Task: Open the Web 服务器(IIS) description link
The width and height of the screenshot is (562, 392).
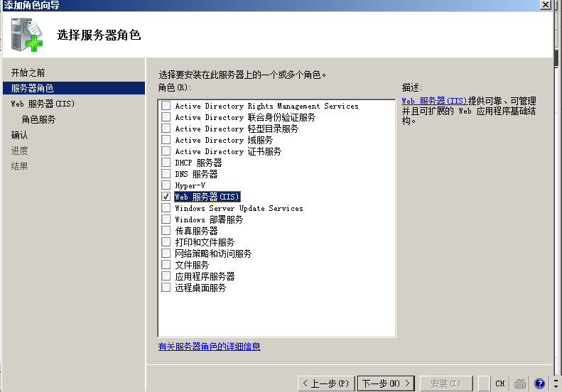Action: (434, 101)
